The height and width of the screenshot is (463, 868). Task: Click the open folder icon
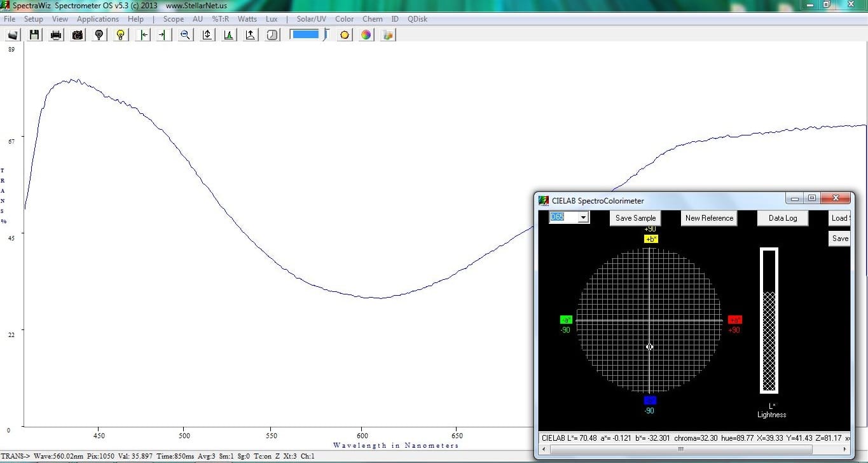tap(13, 35)
